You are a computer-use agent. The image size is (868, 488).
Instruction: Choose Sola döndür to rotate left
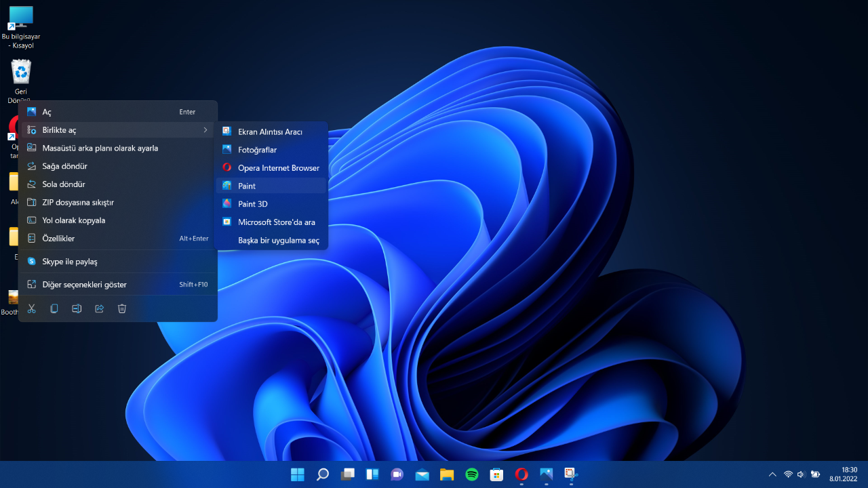click(x=118, y=184)
